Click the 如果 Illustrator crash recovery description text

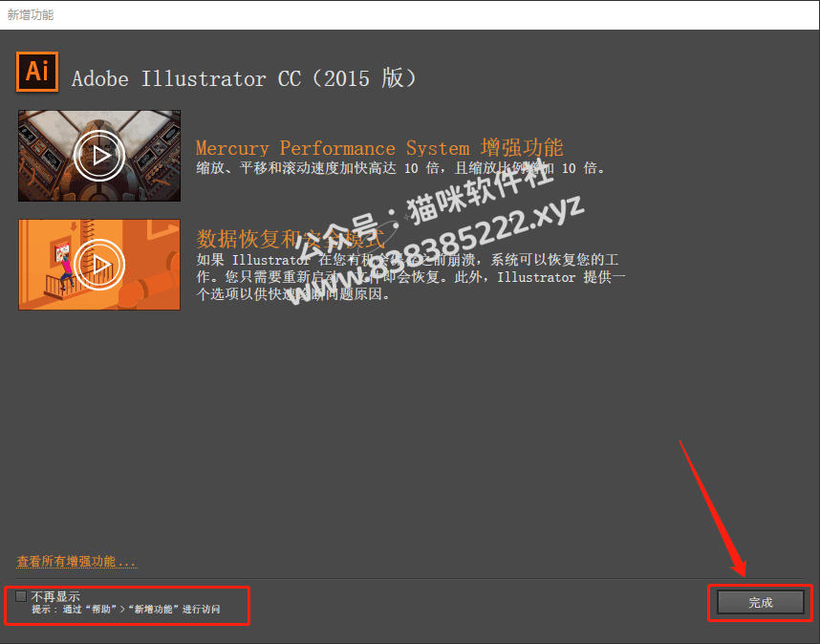411,277
